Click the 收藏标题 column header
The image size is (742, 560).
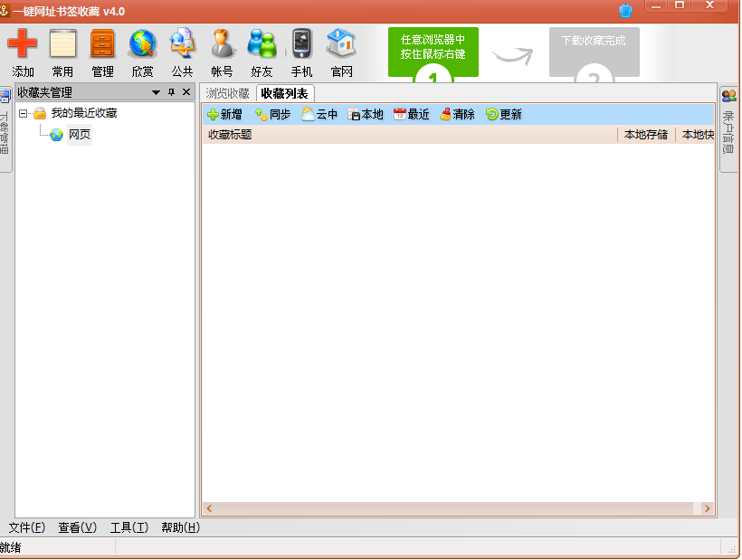(230, 135)
